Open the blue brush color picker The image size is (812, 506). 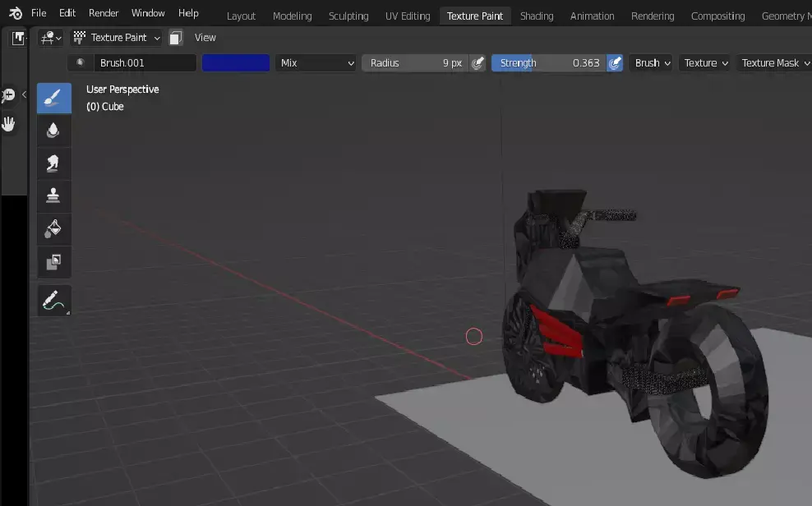tap(236, 63)
